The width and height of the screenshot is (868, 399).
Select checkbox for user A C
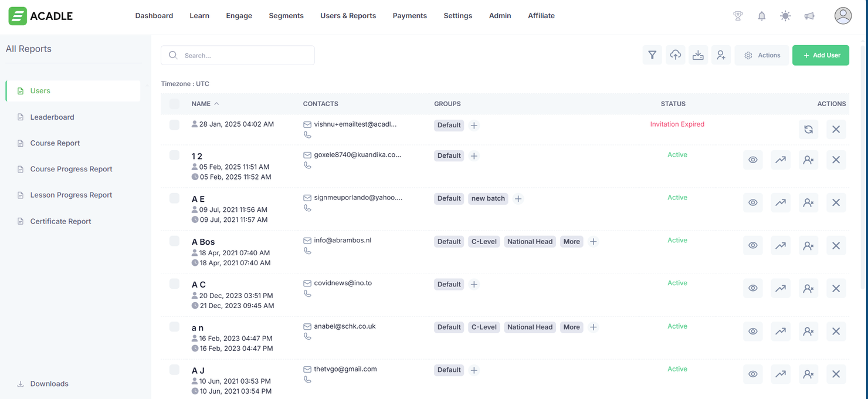point(174,284)
